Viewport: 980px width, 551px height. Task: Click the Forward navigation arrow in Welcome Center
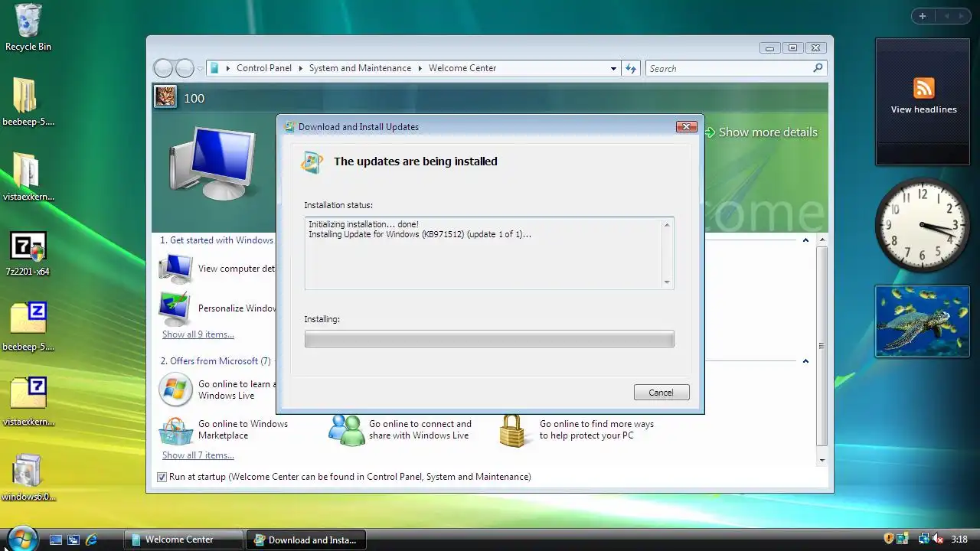click(x=185, y=68)
